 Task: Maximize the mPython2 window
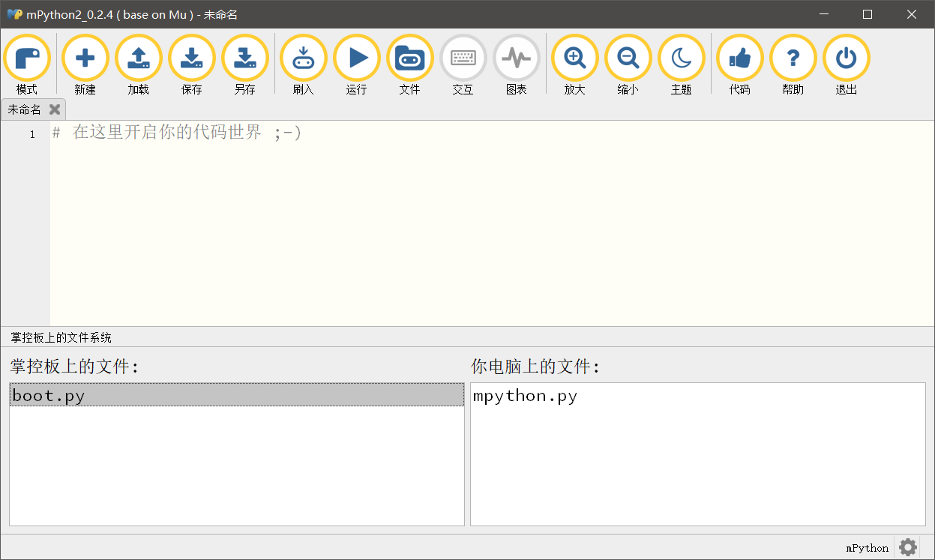pos(868,14)
